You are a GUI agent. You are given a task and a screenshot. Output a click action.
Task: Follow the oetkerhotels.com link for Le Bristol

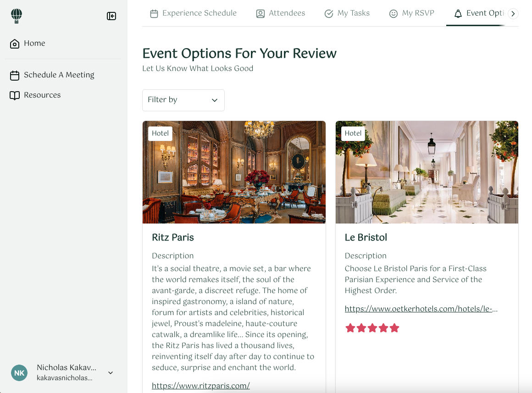[x=421, y=308]
